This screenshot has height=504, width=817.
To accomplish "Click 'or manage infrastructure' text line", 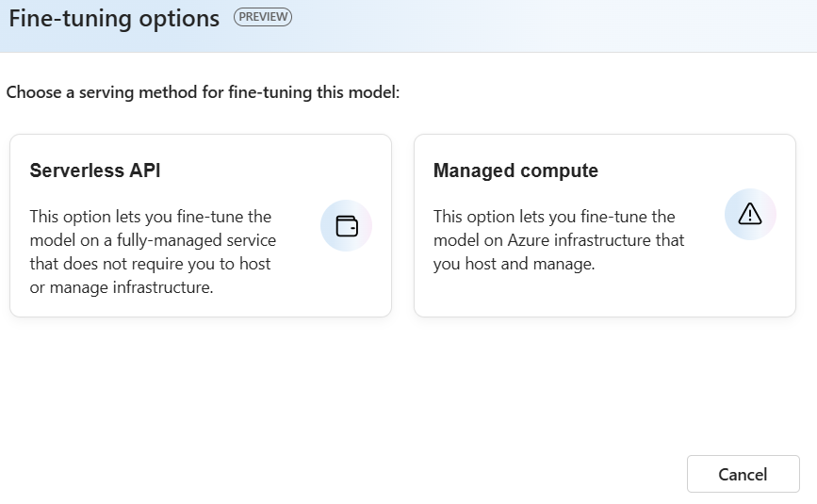I will (122, 287).
